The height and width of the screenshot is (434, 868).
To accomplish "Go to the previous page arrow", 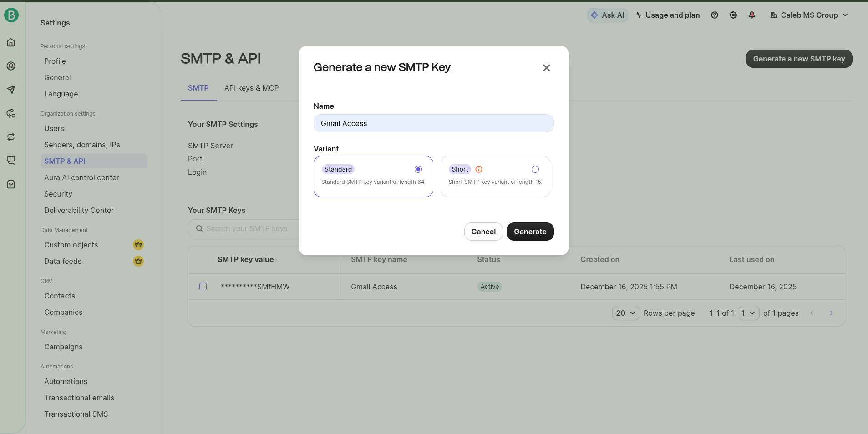I will coord(812,313).
